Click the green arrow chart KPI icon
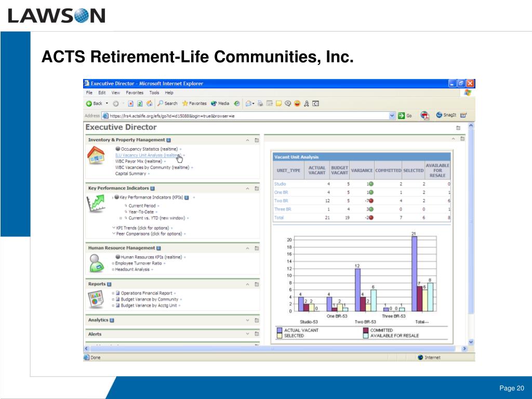 96,204
